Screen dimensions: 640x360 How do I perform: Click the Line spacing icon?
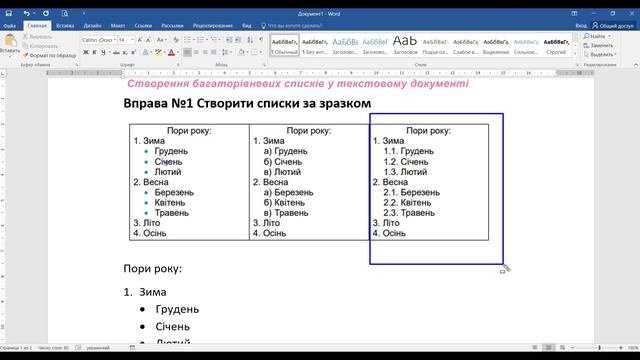pos(225,52)
